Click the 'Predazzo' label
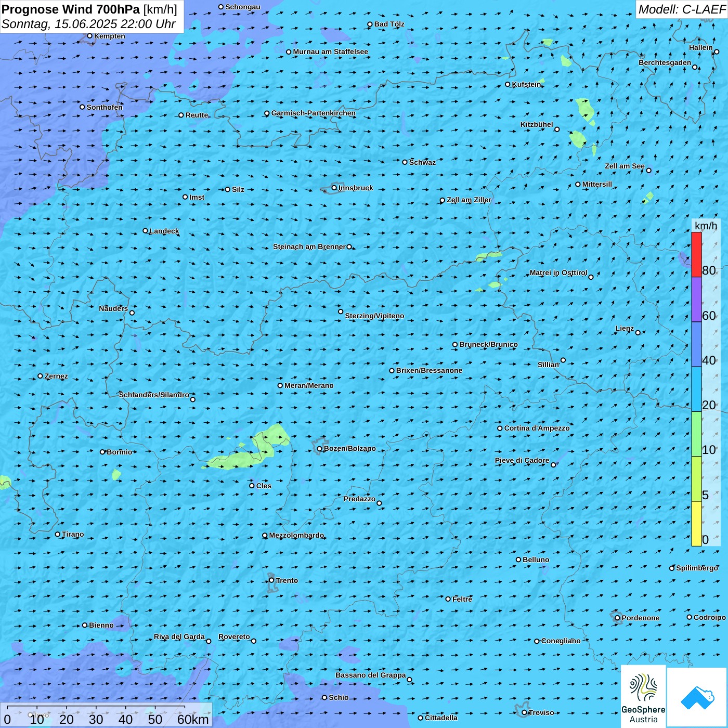Screen dimensions: 728x728 359,499
